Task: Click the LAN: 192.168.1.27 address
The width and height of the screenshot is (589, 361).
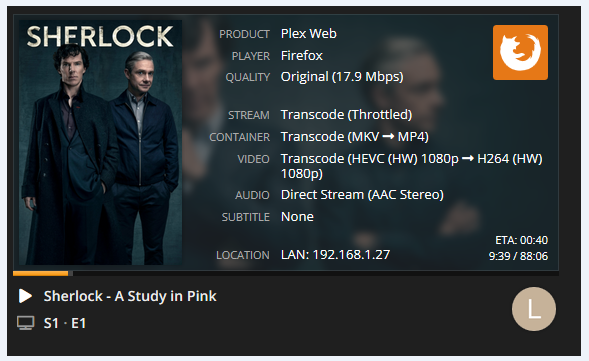Action: pos(335,255)
